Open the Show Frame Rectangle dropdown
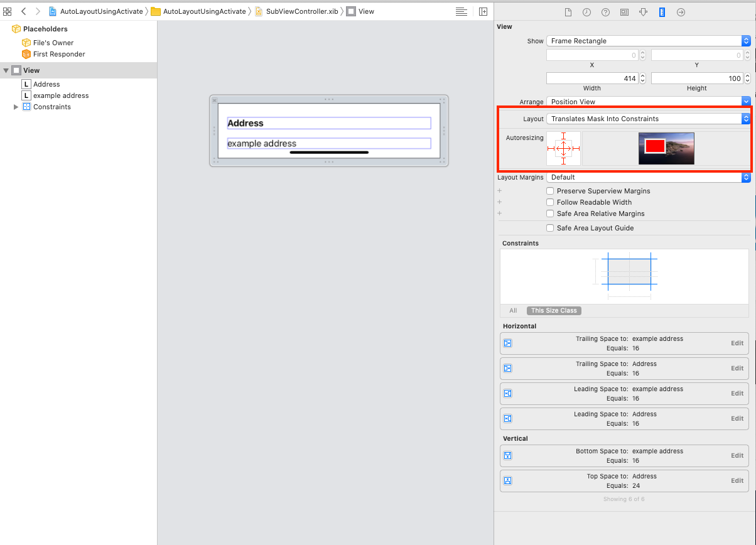 point(647,41)
